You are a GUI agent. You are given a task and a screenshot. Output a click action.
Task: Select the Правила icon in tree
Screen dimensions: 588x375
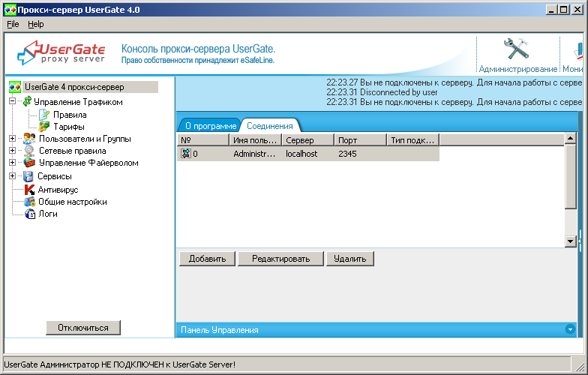[44, 115]
